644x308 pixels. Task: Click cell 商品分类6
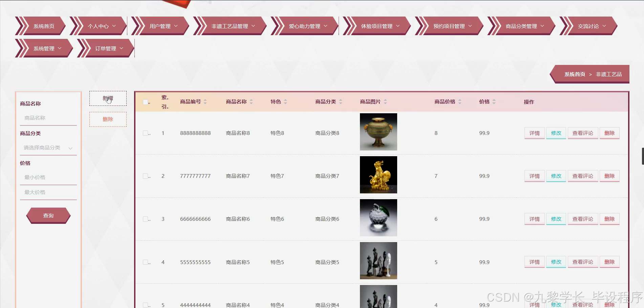pos(327,219)
